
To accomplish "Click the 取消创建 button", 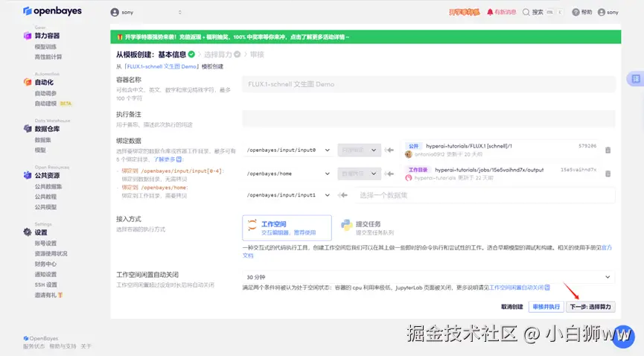I will point(512,307).
